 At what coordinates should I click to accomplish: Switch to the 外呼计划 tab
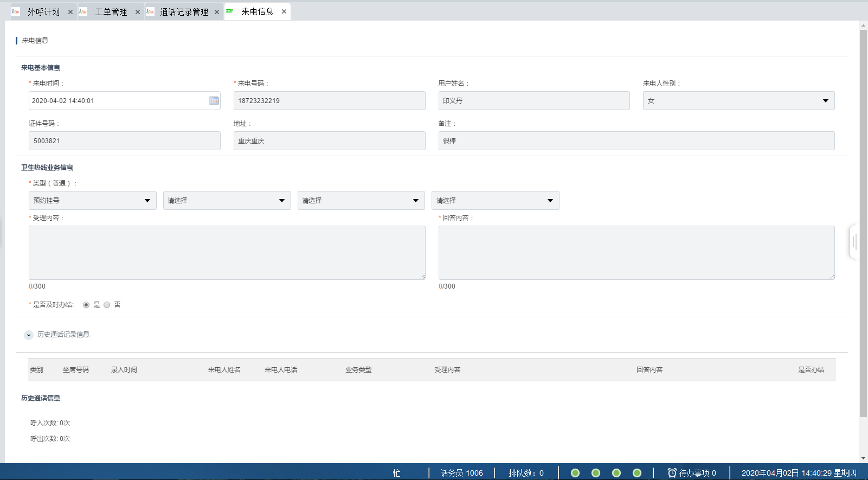point(43,12)
